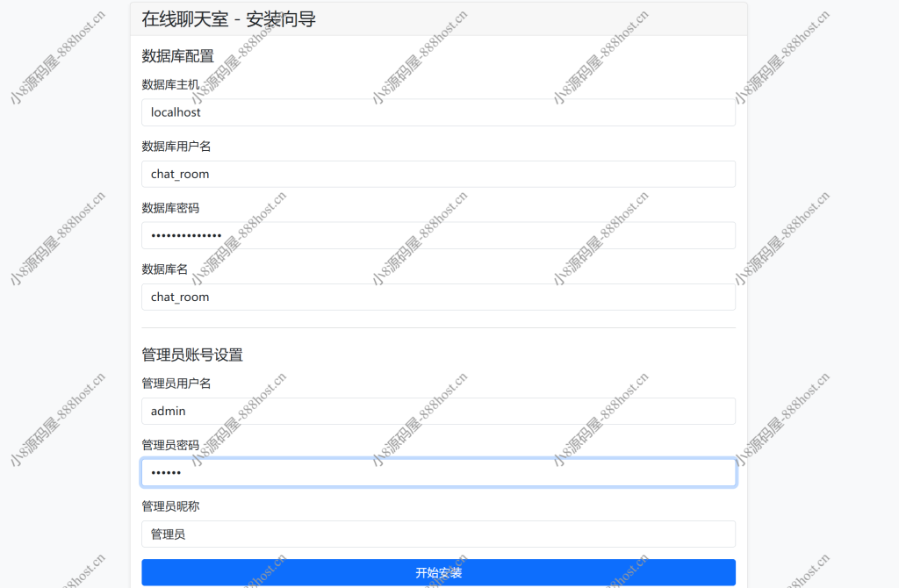The image size is (899, 588).
Task: Click the 数据库名 input field
Action: [x=439, y=297]
